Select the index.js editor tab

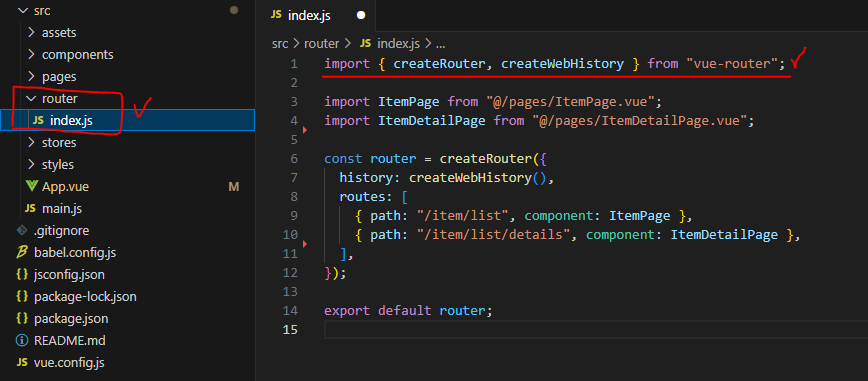(317, 16)
